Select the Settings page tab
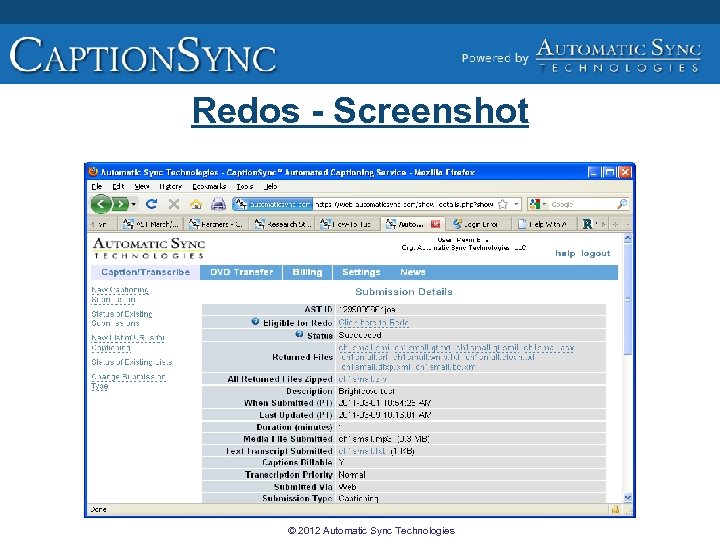The height and width of the screenshot is (540, 720). tap(361, 272)
